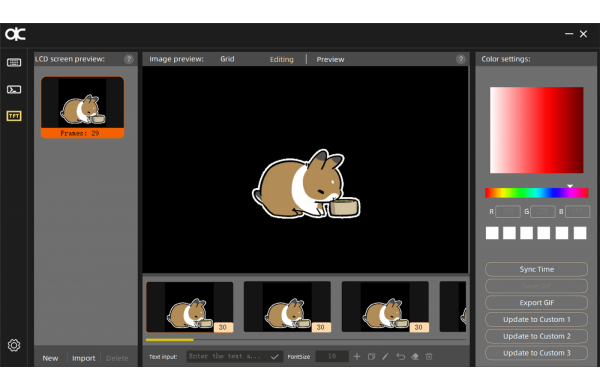Viewport: 600px width, 390px height.
Task: Confirm text input with checkmark icon
Action: 274,357
